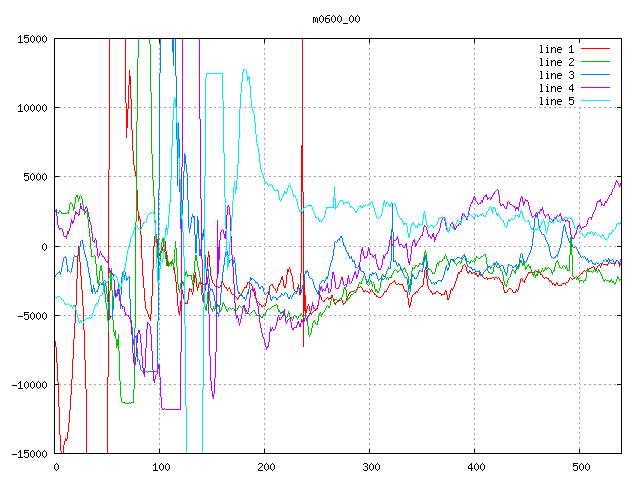Click the chart title m0600_00

click(x=335, y=18)
